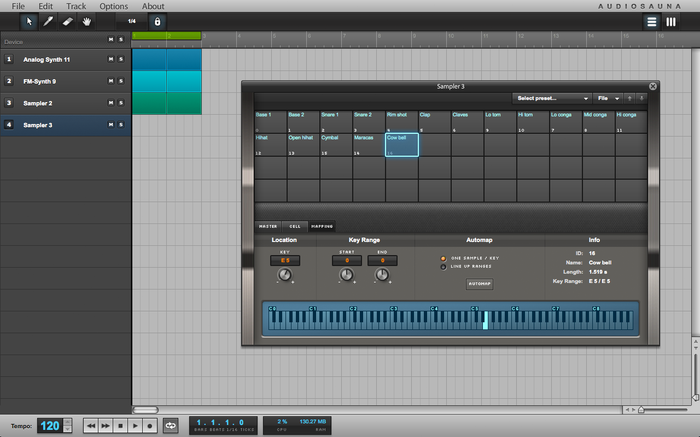Choose the eraser tool
Viewport: 700px width, 437px height.
pyautogui.click(x=68, y=21)
